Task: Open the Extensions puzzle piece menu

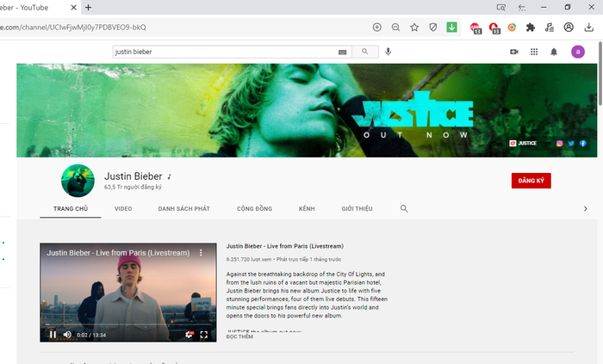Action: pos(531,28)
